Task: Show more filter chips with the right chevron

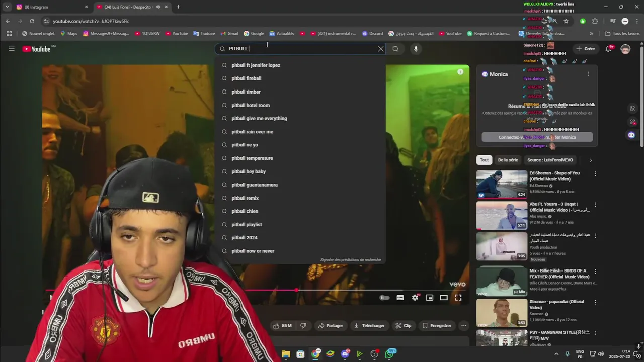Action: 590,160
